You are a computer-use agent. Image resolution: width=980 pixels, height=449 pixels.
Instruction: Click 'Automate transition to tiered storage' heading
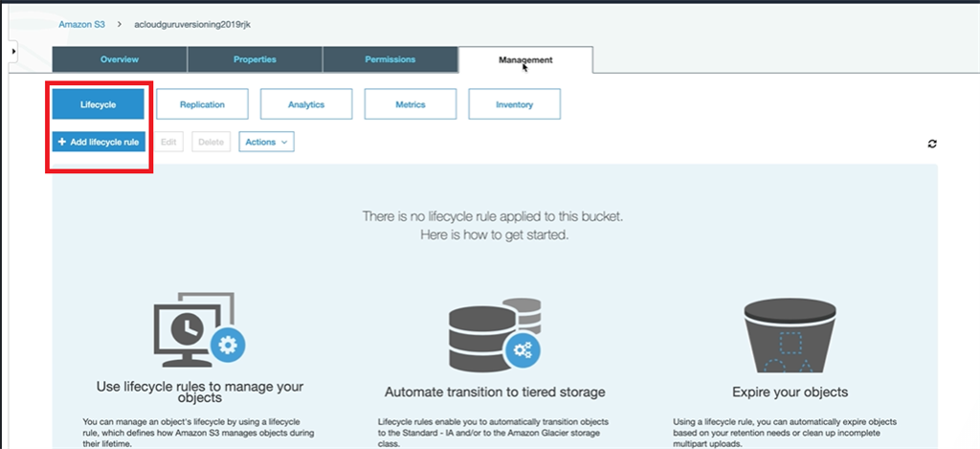495,393
